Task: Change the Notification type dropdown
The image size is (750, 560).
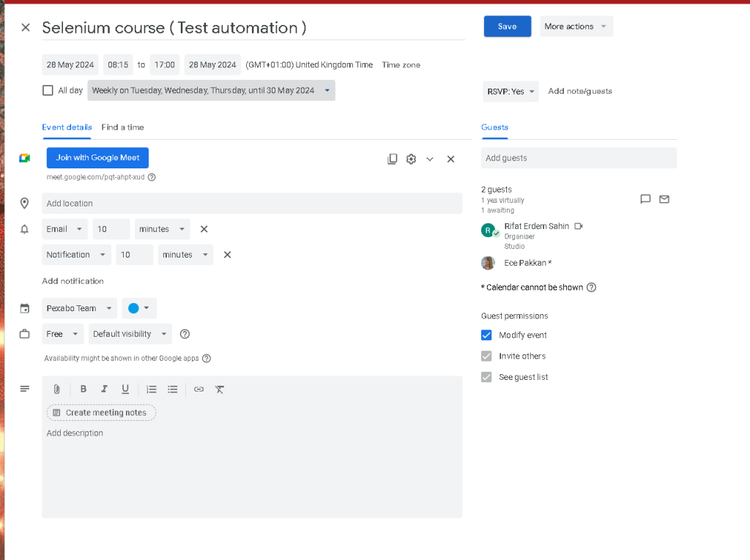Action: click(x=76, y=255)
